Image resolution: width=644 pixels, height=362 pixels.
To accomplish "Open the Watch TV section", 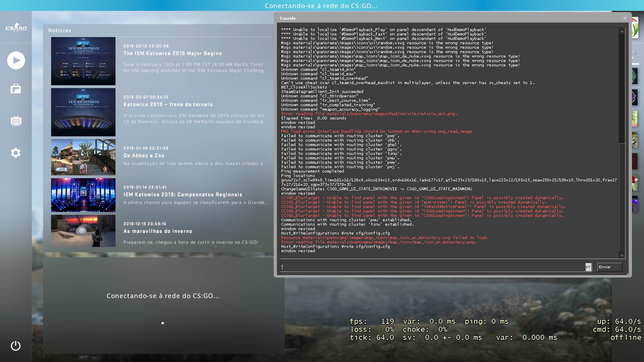I will (x=16, y=121).
